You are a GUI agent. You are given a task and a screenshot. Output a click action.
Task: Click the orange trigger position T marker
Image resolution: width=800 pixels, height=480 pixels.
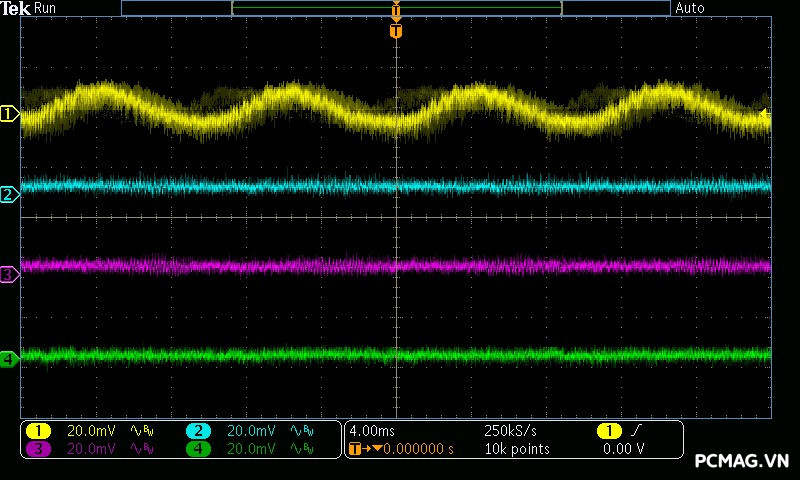pyautogui.click(x=396, y=32)
